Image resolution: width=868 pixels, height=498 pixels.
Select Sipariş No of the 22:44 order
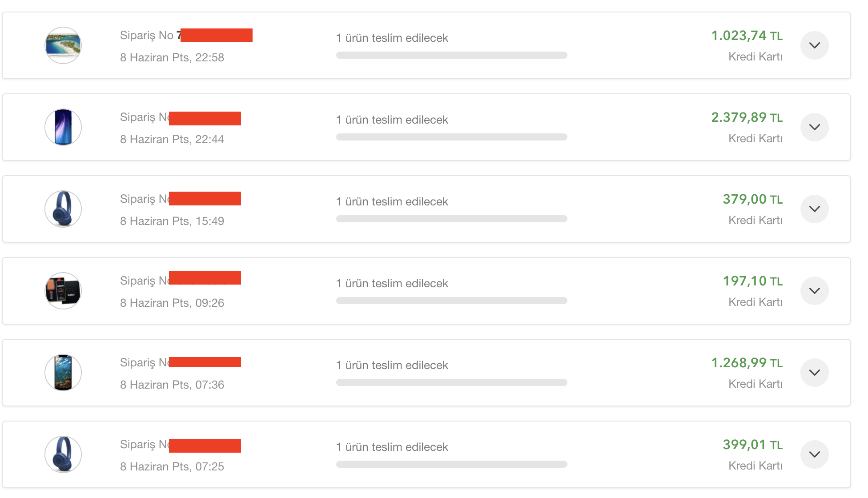181,117
